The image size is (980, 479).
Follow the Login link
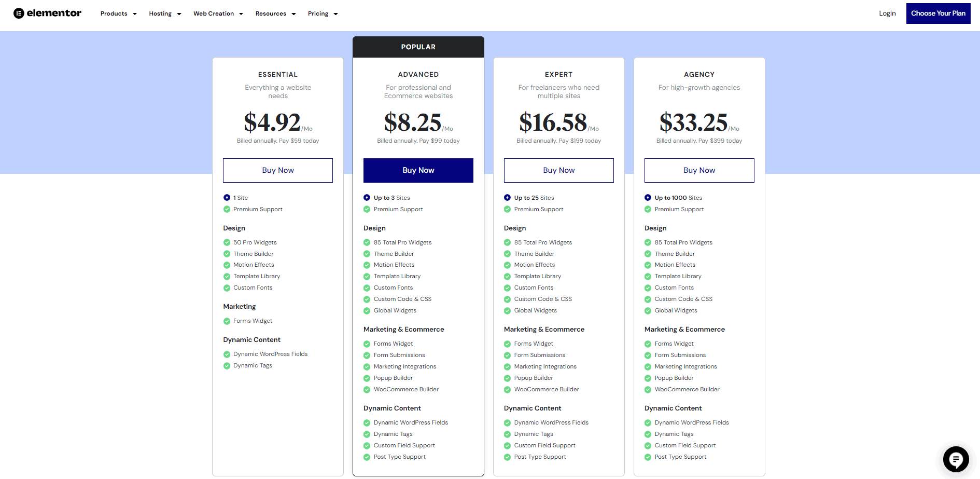(887, 13)
